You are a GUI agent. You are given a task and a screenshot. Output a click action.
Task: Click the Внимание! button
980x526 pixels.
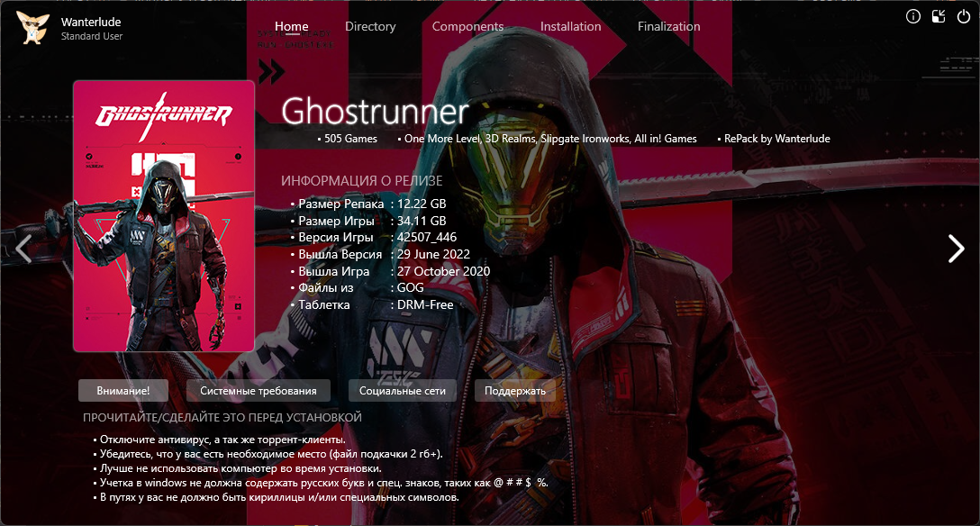[124, 390]
